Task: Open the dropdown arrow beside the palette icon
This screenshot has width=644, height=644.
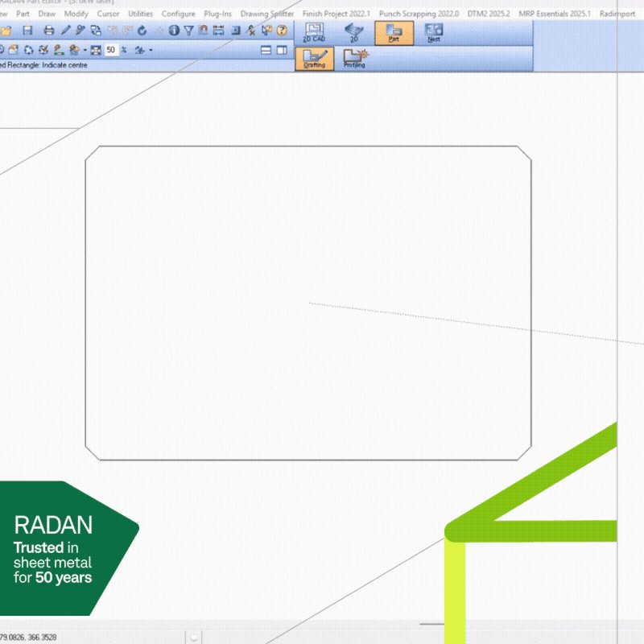Action: (x=85, y=51)
